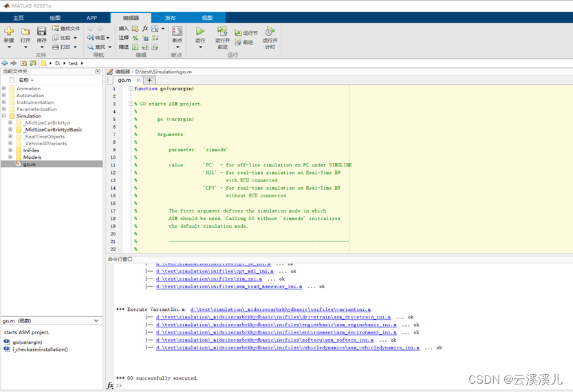
Task: Select the IniFiles folder in tree
Action: pyautogui.click(x=31, y=150)
